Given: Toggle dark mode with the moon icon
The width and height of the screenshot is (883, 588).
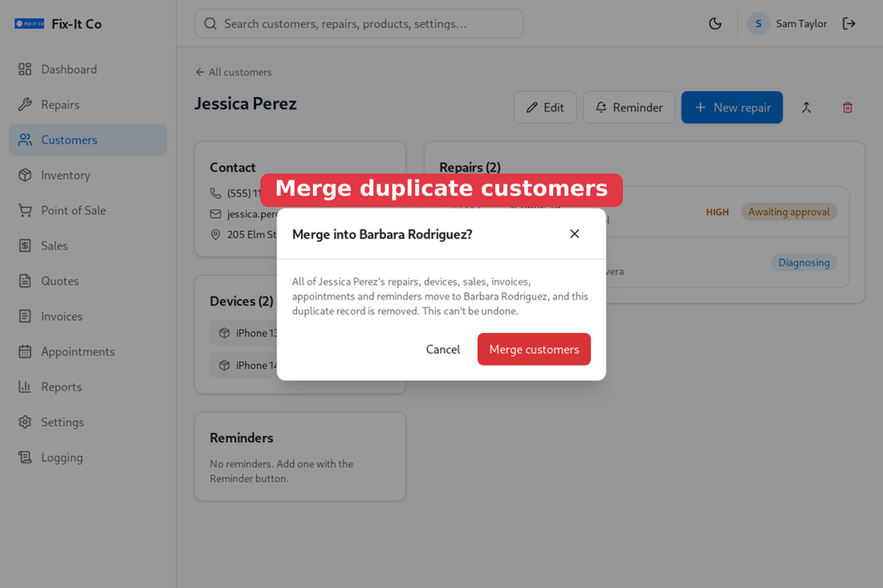Looking at the screenshot, I should click(715, 23).
